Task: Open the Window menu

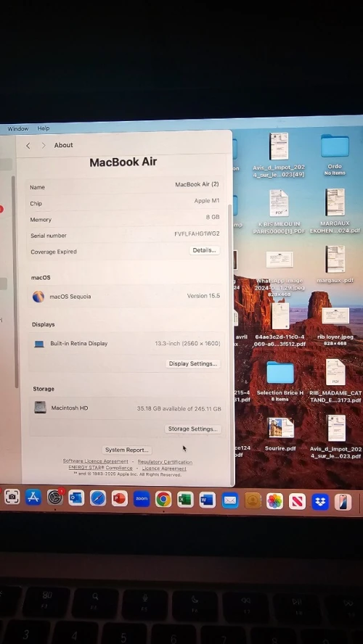Action: (x=18, y=128)
